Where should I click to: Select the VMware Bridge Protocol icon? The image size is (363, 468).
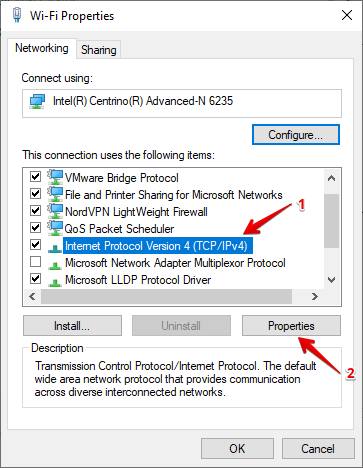coord(55,177)
